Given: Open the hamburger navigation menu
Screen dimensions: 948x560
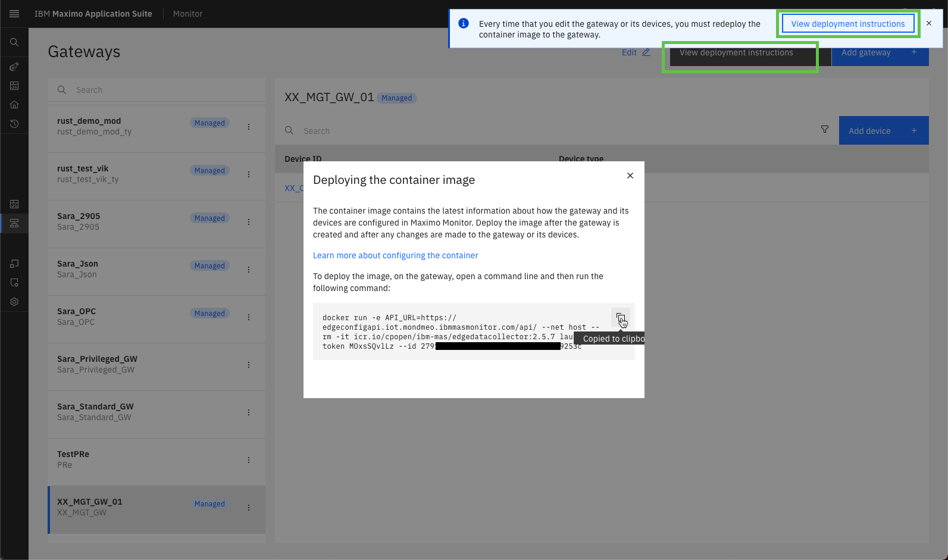Looking at the screenshot, I should pyautogui.click(x=14, y=14).
